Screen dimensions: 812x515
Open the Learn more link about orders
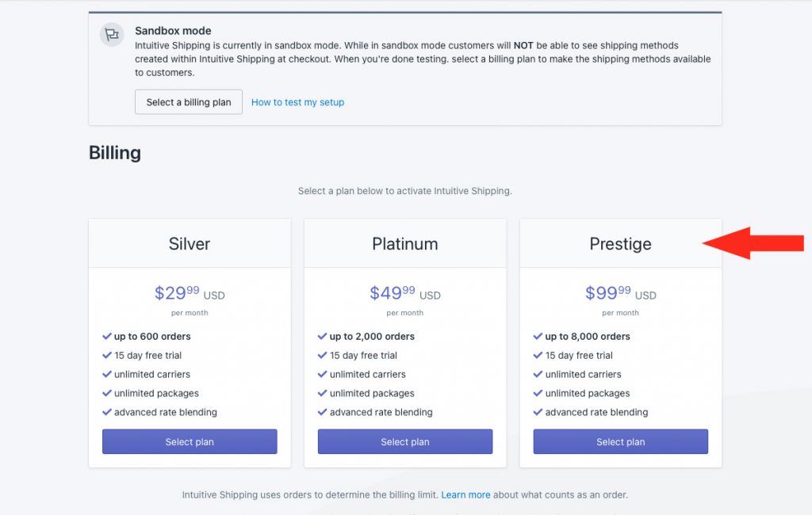[x=465, y=495]
